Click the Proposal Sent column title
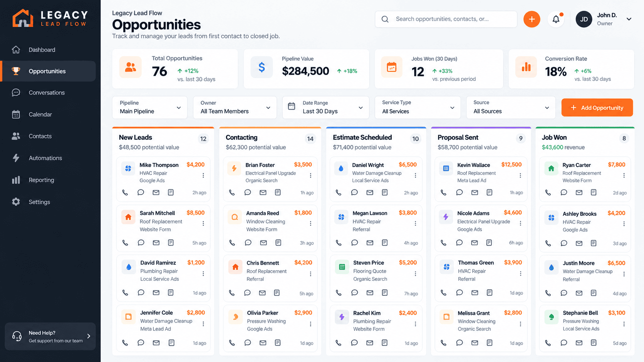The height and width of the screenshot is (362, 644). point(458,137)
